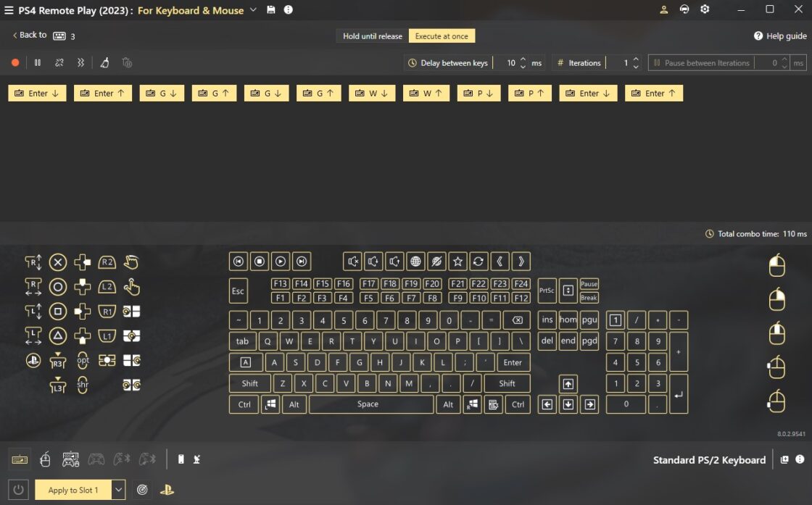Viewport: 812px width, 505px height.
Task: Select the keyboard device tab at bottom
Action: point(20,459)
